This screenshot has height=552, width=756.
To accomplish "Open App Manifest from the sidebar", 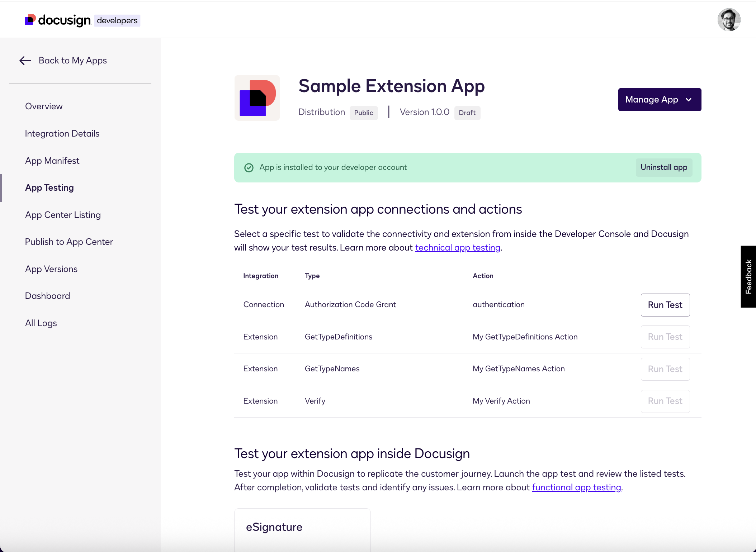I will 52,160.
